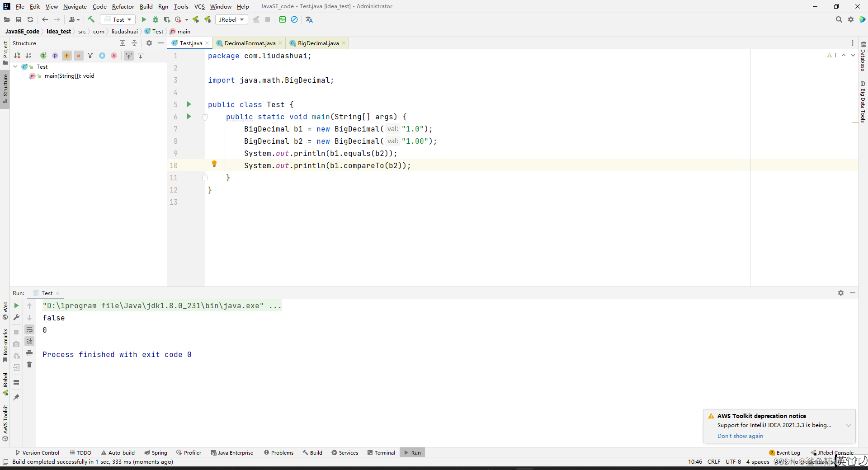Click the liudashuai breadcrumb

125,31
